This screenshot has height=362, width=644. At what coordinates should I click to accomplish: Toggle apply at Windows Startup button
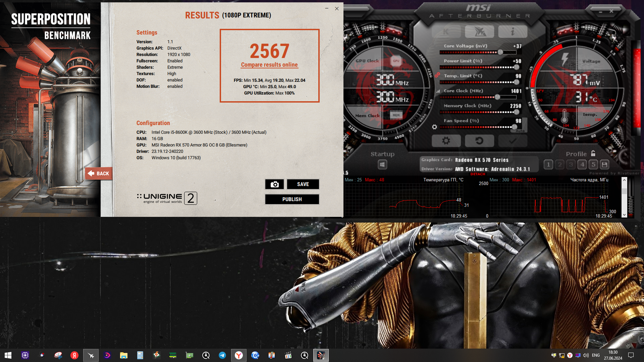coord(382,165)
